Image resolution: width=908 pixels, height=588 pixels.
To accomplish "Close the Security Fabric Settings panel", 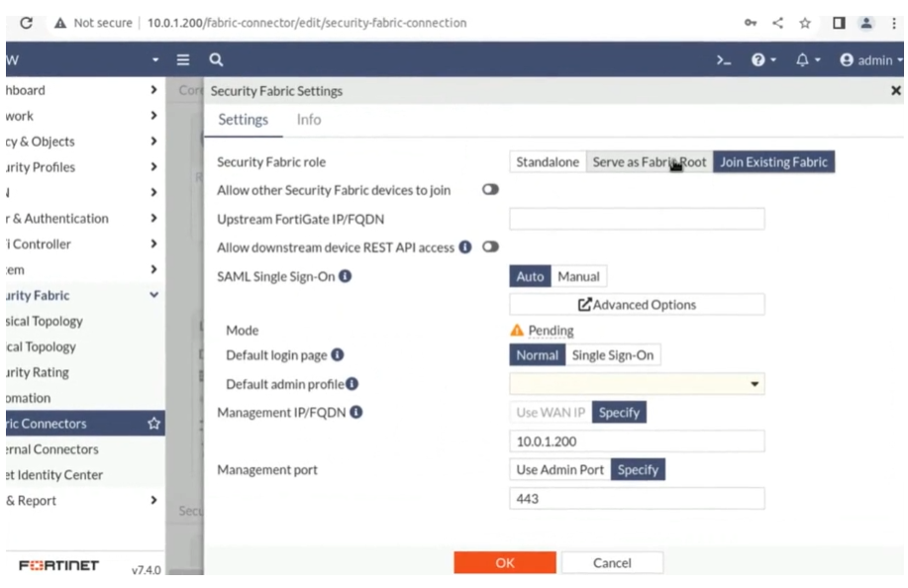I will [896, 90].
